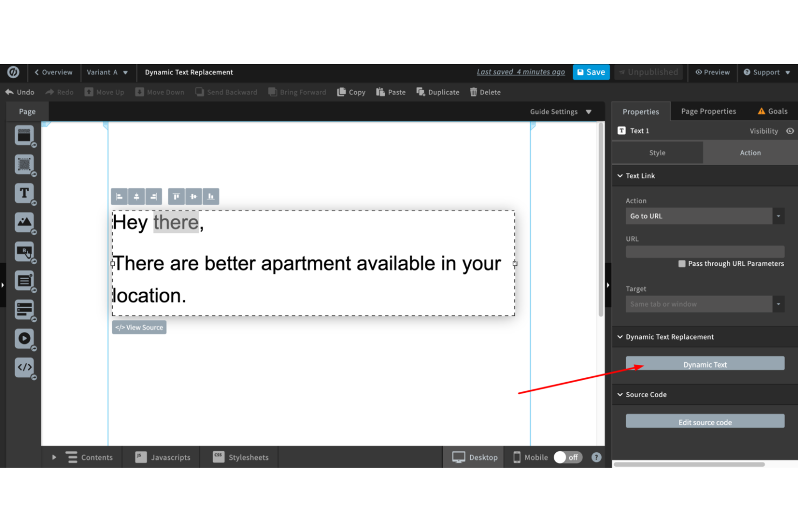
Task: Select the Video embed tool
Action: [x=24, y=338]
